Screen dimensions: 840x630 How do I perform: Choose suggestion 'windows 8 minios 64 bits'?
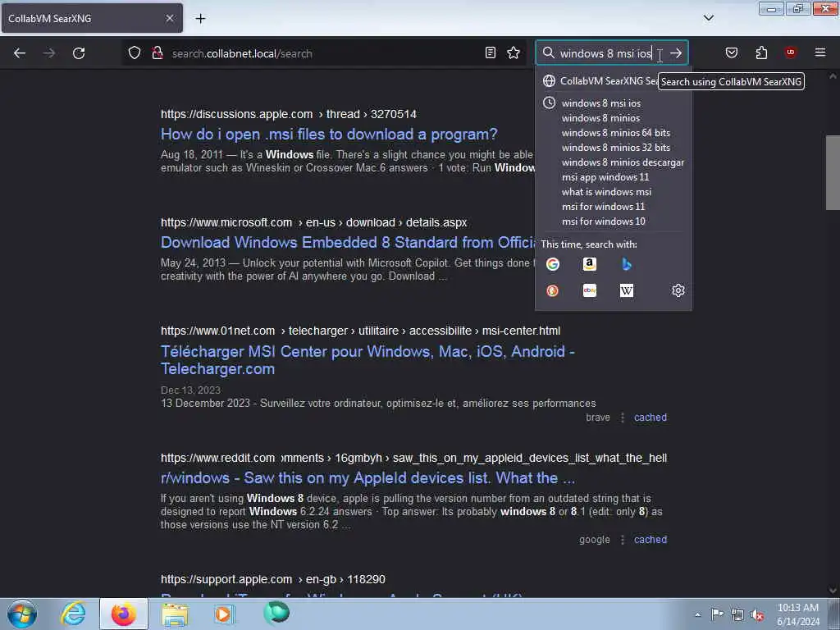[614, 132]
